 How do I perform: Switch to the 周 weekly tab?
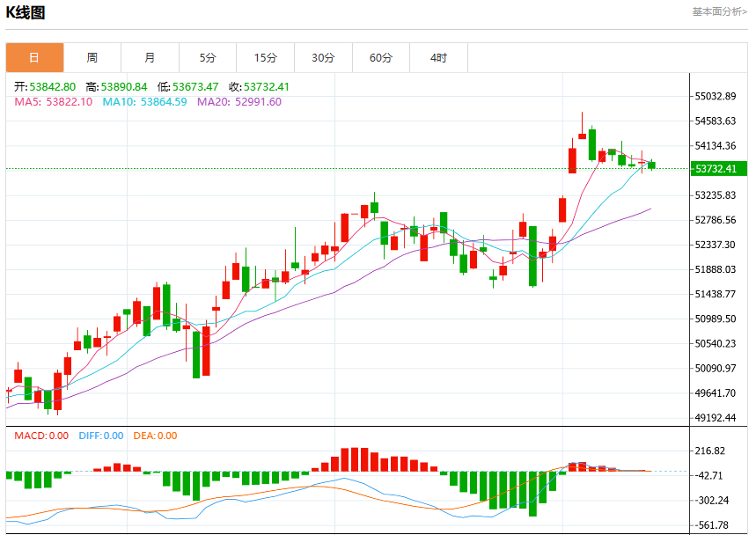pos(92,58)
